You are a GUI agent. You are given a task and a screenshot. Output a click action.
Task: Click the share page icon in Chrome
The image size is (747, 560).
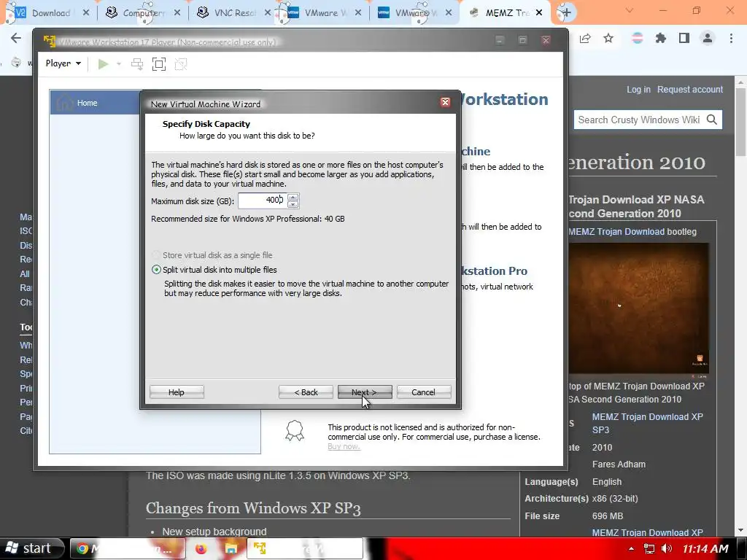coord(585,39)
